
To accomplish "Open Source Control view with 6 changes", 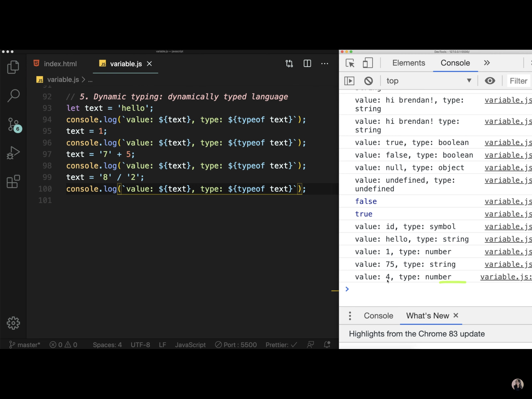I will 14,125.
